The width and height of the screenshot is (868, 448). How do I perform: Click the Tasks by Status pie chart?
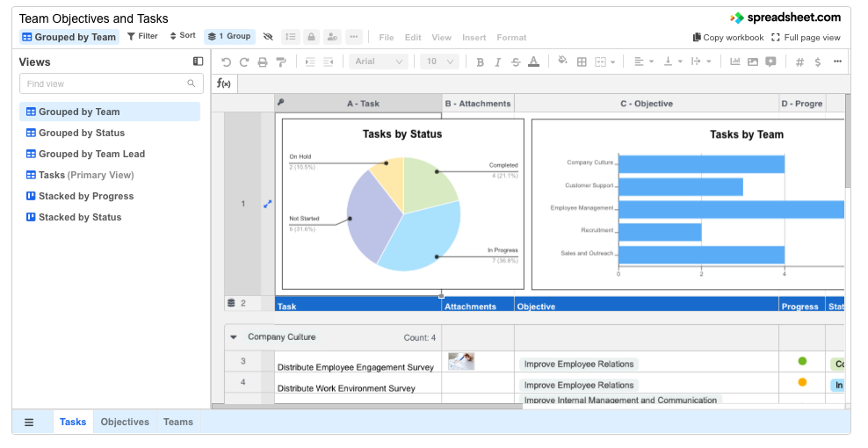403,213
